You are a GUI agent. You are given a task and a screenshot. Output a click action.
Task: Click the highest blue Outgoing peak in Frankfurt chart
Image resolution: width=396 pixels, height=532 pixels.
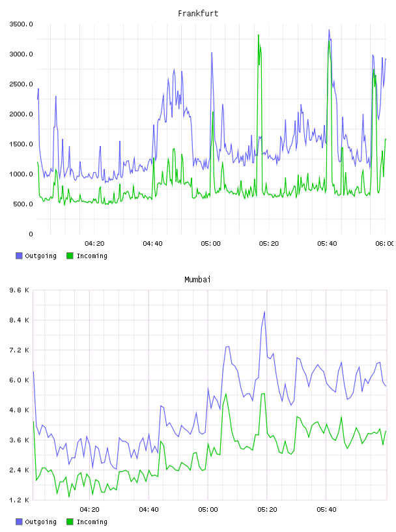point(329,31)
